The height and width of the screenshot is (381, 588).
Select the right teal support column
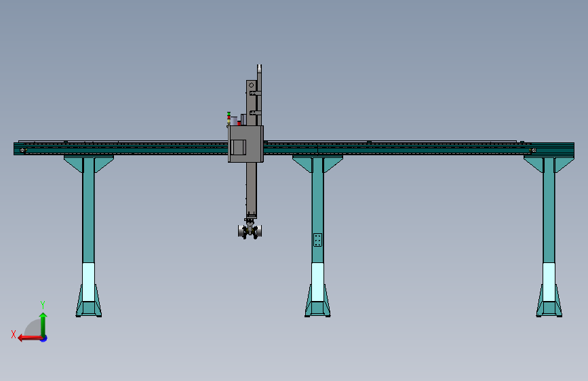pyautogui.click(x=549, y=210)
